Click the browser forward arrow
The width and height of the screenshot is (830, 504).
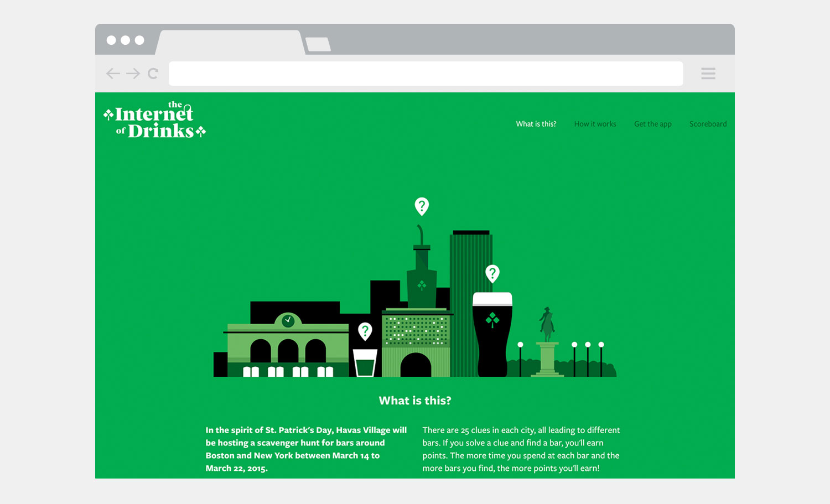pyautogui.click(x=133, y=74)
